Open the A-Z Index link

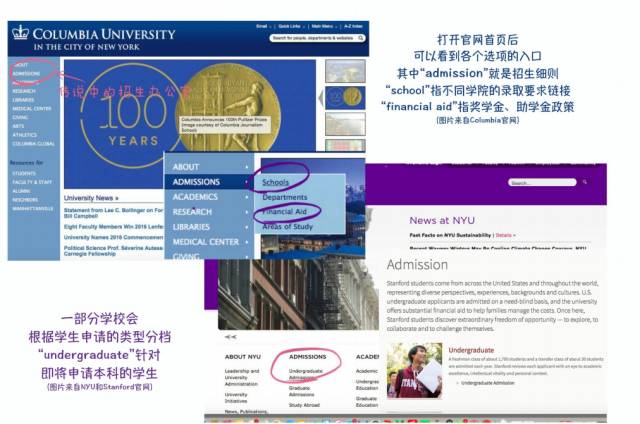[x=353, y=26]
